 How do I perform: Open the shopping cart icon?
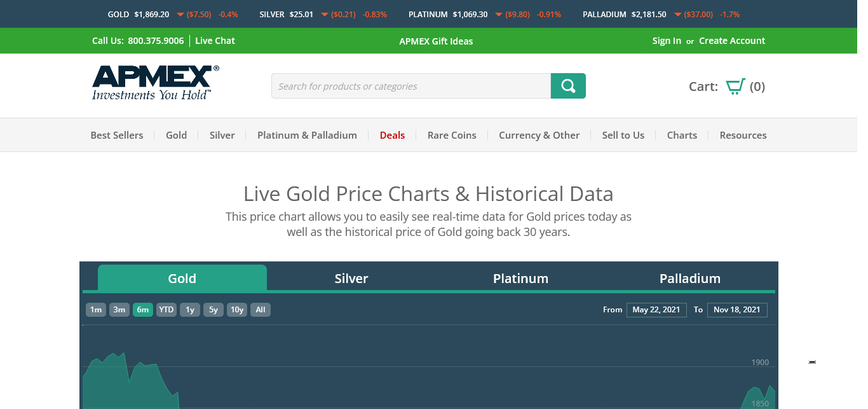(735, 87)
